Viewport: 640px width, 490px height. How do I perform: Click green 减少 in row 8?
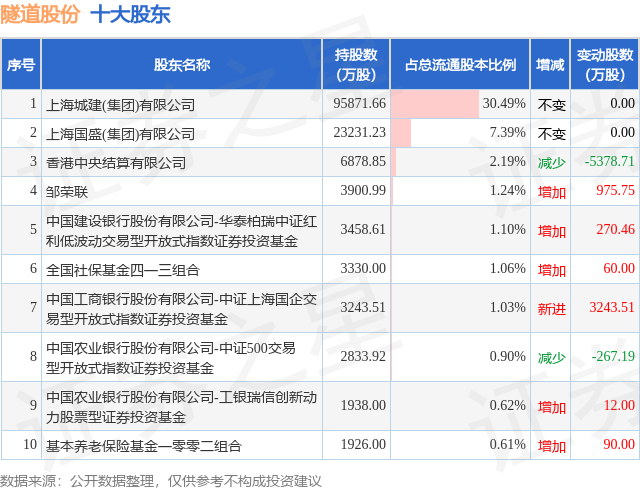click(551, 358)
